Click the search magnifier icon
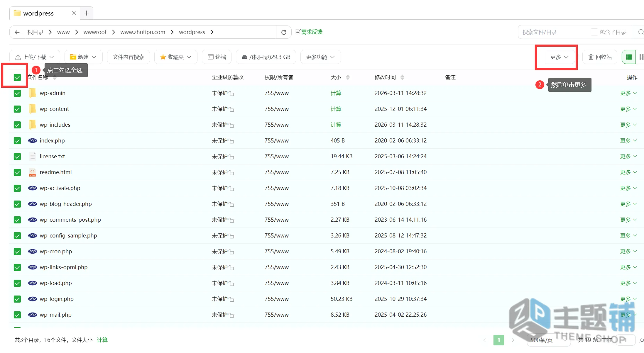The image size is (644, 353). point(641,32)
